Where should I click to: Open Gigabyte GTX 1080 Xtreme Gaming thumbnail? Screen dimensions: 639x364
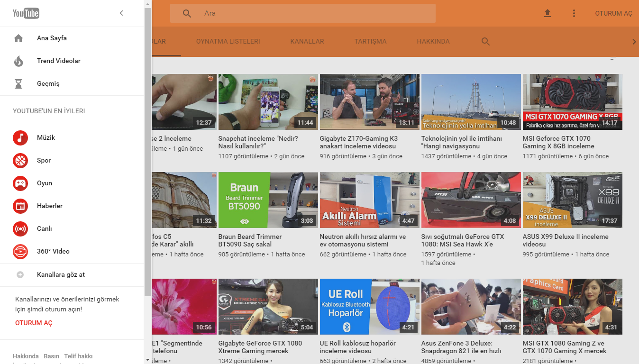tap(268, 307)
